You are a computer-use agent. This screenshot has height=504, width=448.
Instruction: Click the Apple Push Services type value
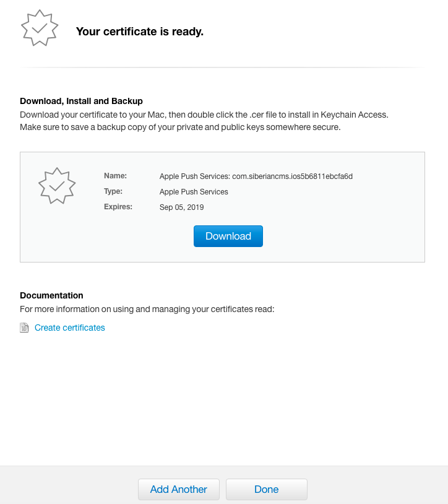pyautogui.click(x=194, y=192)
